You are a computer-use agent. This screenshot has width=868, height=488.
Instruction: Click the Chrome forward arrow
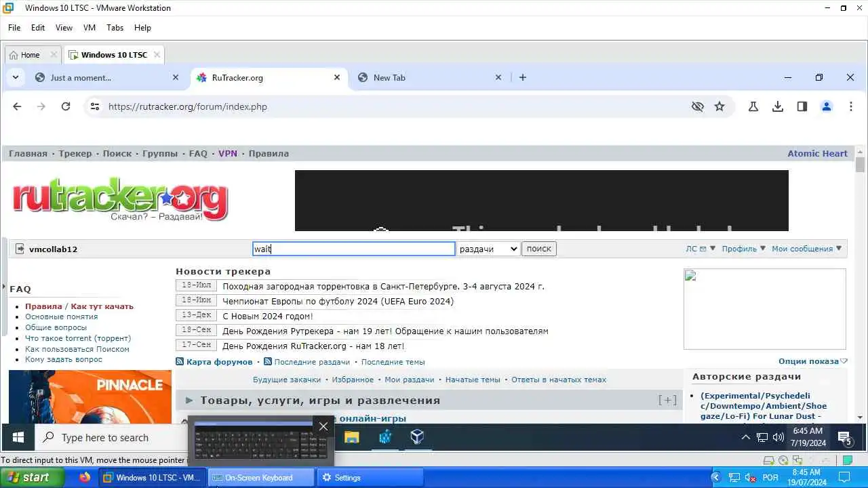pos(41,106)
